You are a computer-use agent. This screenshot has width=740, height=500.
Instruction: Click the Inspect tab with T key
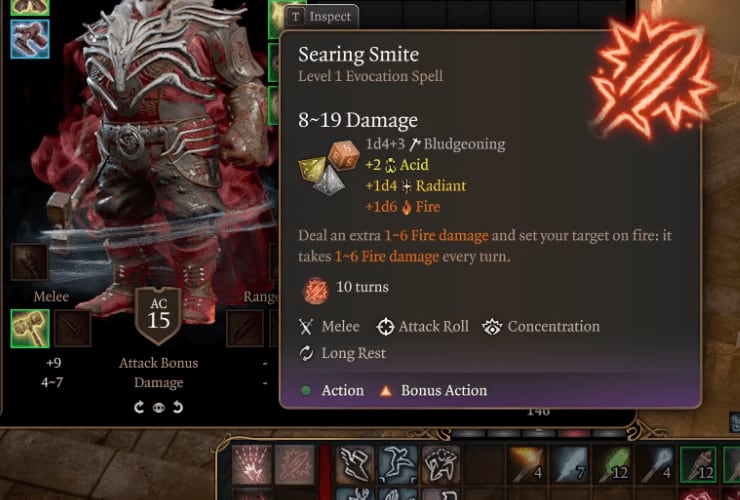tap(321, 17)
